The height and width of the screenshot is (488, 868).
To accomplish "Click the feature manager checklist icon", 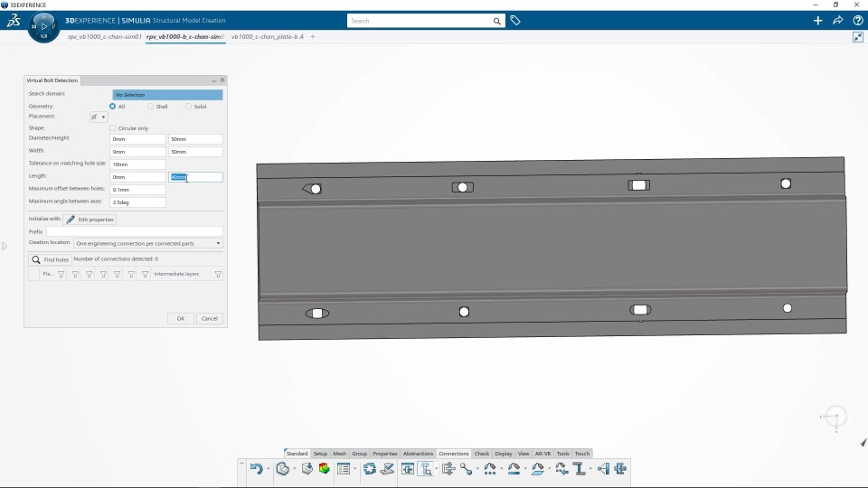I will point(344,469).
